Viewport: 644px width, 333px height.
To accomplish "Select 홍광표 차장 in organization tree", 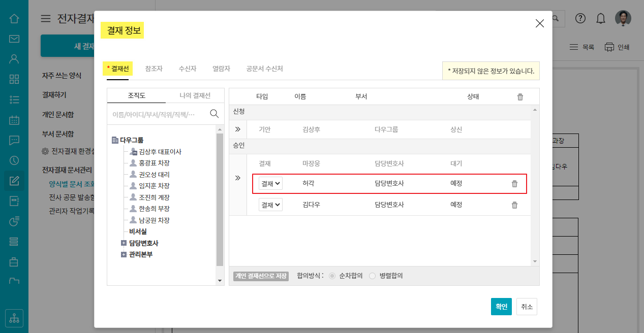I will pyautogui.click(x=154, y=163).
